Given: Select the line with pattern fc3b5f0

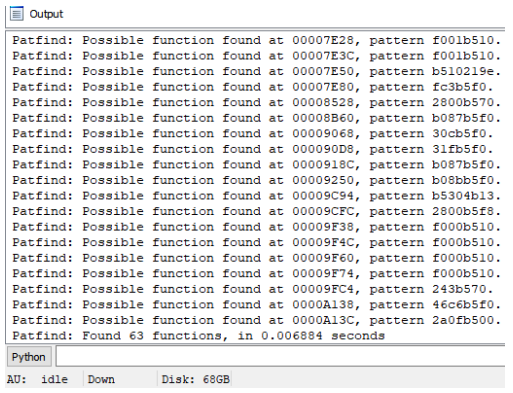Looking at the screenshot, I should click(253, 87).
